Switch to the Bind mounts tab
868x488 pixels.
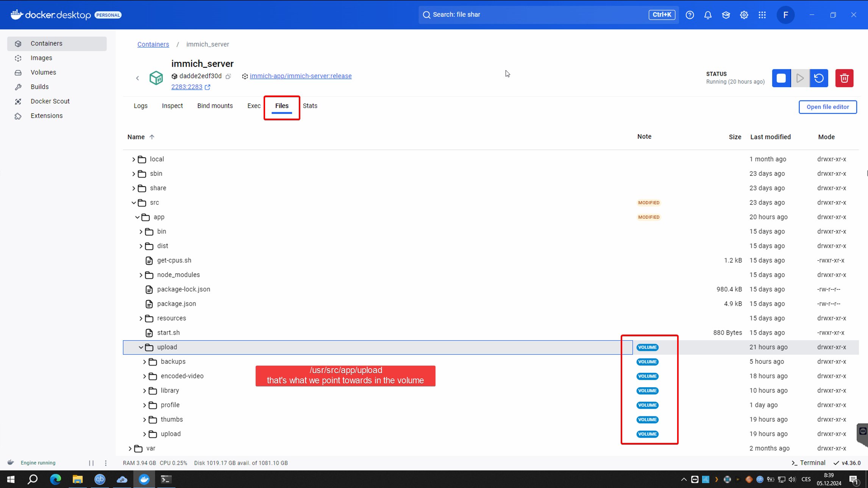pyautogui.click(x=215, y=106)
